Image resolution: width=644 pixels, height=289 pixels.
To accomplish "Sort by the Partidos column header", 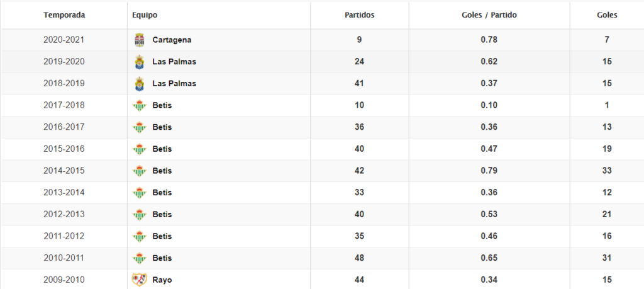I will 360,14.
